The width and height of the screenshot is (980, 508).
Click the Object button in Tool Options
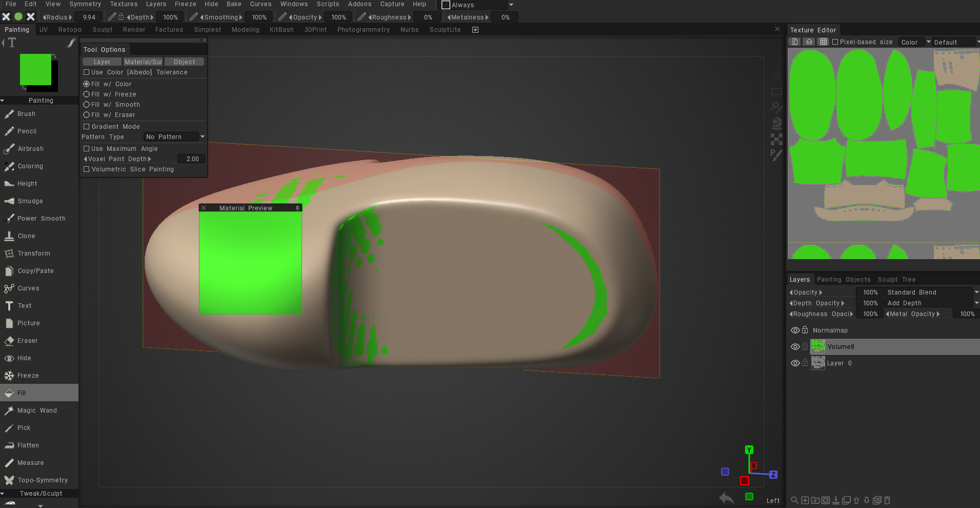[184, 62]
